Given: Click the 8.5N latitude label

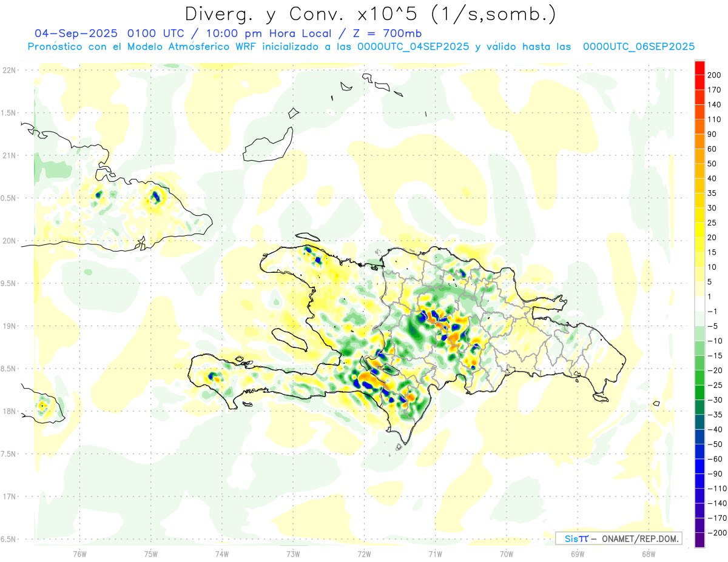Looking at the screenshot, I should [9, 369].
